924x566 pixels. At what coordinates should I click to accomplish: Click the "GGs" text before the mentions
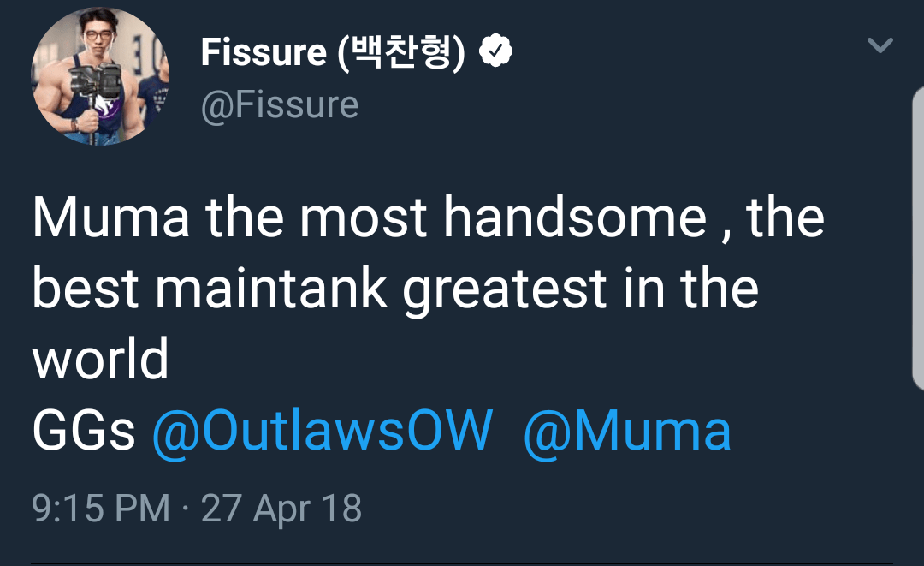(x=84, y=431)
